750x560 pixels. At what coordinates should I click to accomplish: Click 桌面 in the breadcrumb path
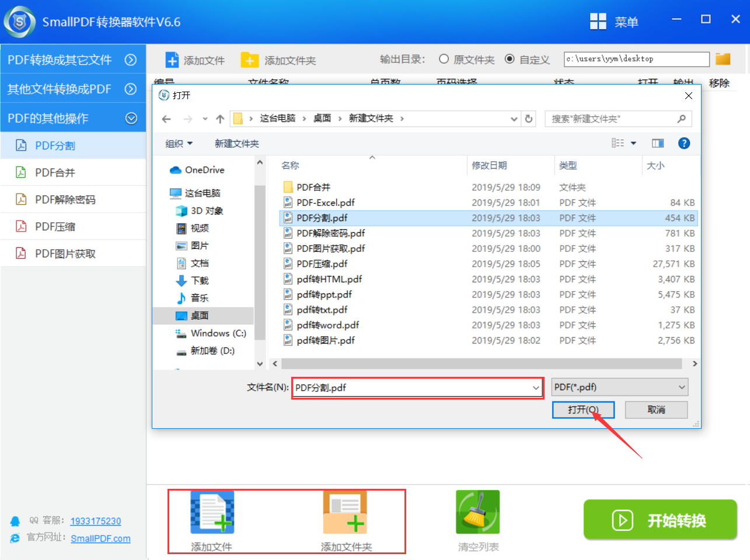pyautogui.click(x=322, y=118)
